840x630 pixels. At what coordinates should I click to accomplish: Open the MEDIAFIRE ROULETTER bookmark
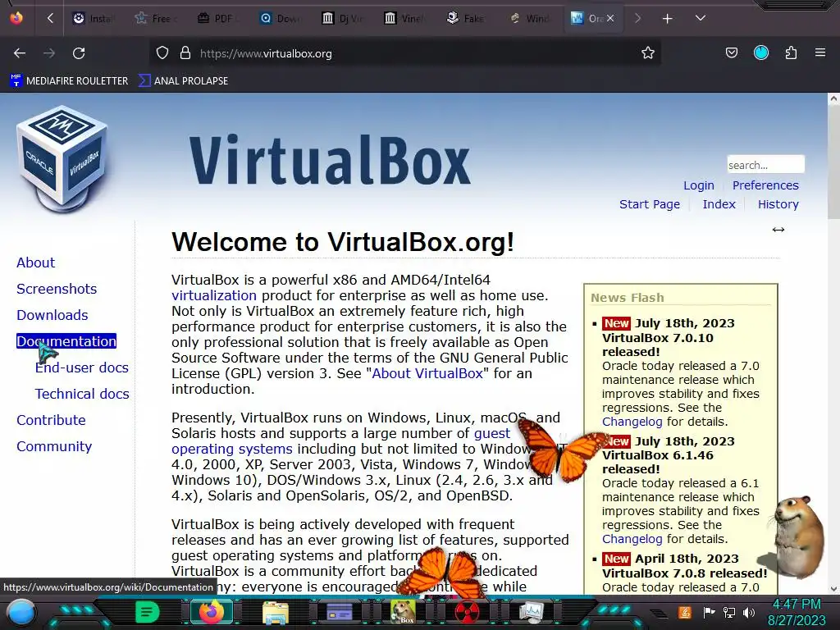(x=69, y=81)
